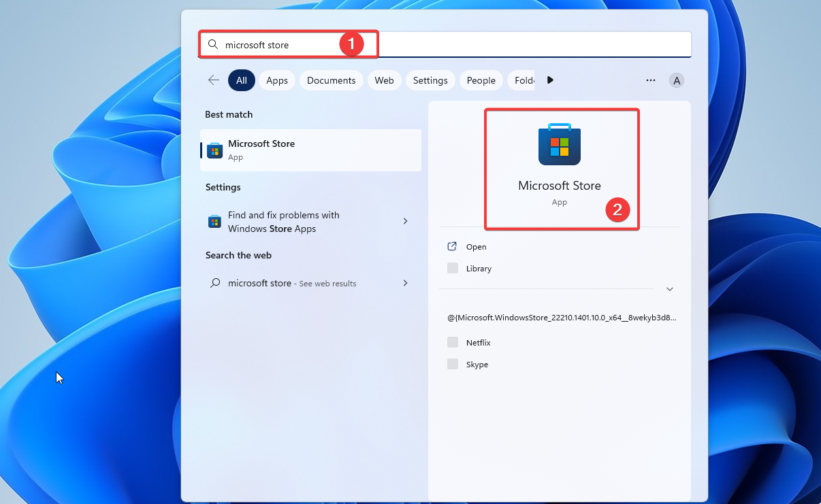Viewport: 821px width, 504px height.
Task: Show more filters with the play arrow
Action: click(x=550, y=80)
